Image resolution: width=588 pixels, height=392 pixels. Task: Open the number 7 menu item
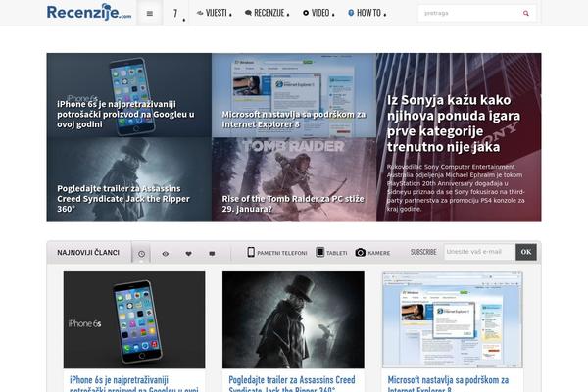175,13
